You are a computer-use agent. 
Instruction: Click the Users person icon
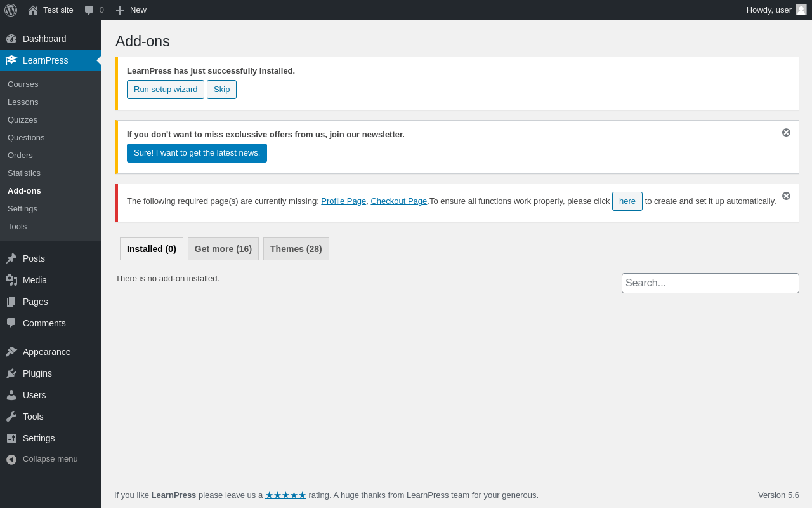pyautogui.click(x=11, y=395)
